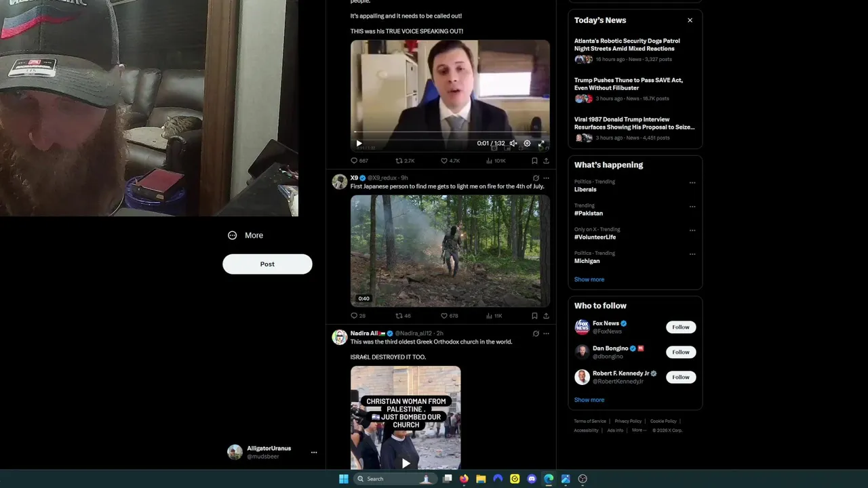Image resolution: width=868 pixels, height=488 pixels.
Task: Reply to the post with 667 comments
Action: pyautogui.click(x=359, y=161)
